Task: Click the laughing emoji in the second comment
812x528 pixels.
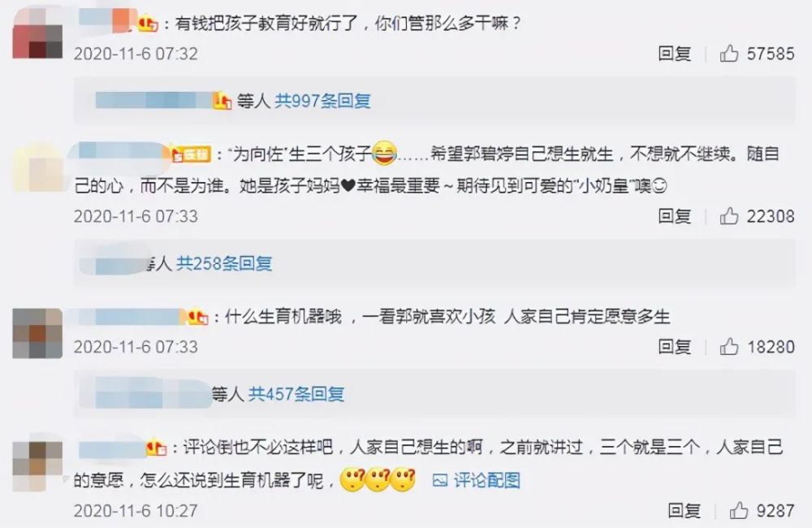Action: coord(384,154)
